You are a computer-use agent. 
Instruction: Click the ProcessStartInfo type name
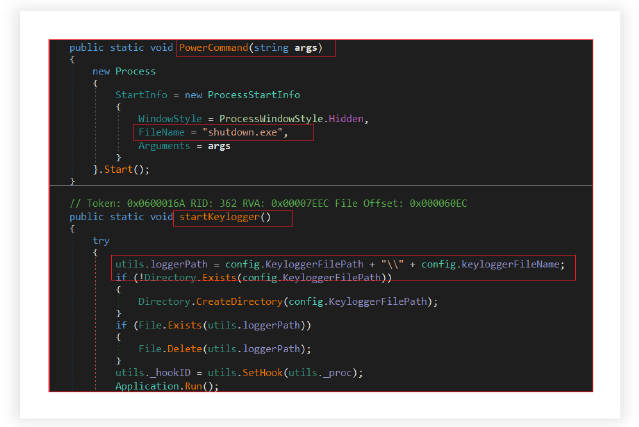pos(253,95)
